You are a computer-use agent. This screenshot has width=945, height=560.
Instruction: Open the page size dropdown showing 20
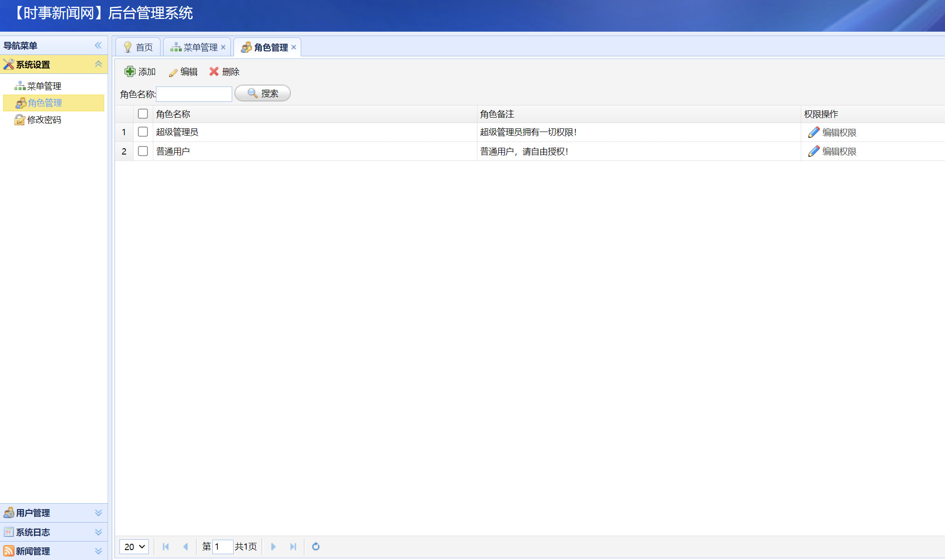coord(134,546)
